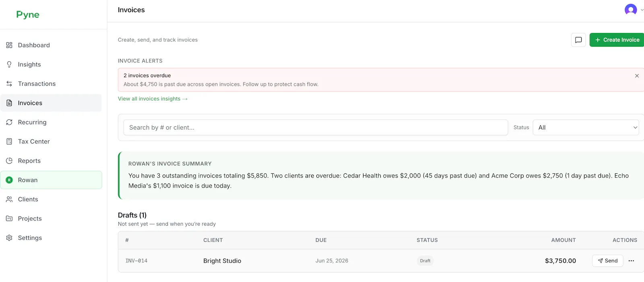Screen dimensions: 644x282
Task: Click the Invoices document icon
Action: click(9, 103)
